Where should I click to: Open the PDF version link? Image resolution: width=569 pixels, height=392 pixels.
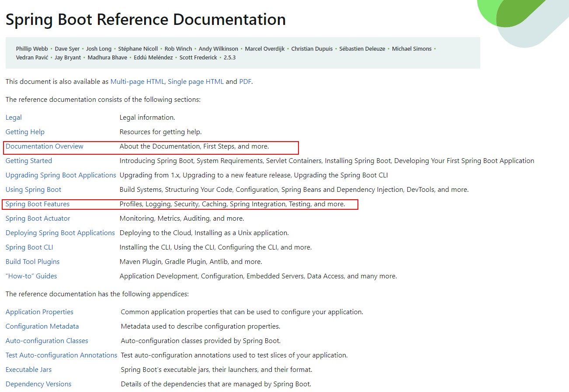(x=245, y=82)
